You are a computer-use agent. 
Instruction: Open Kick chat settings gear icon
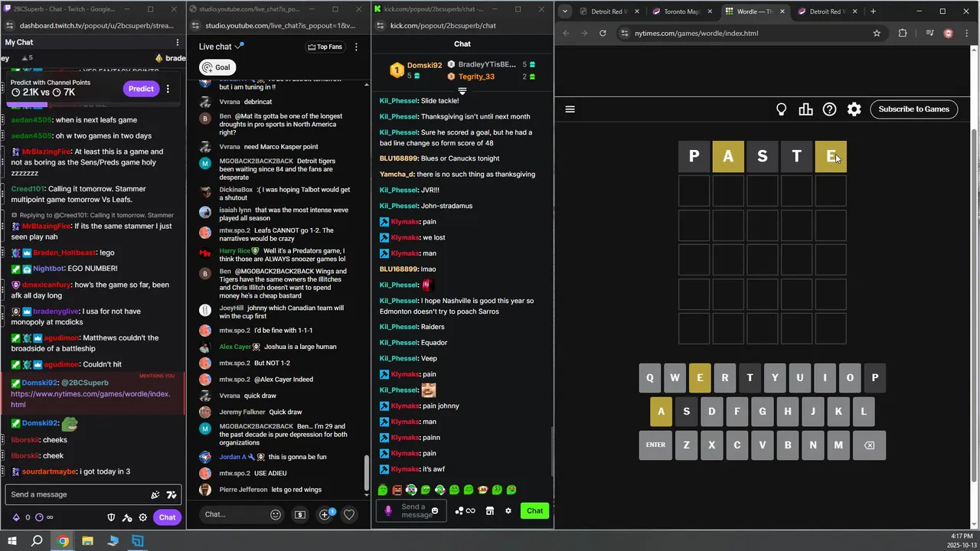point(508,510)
